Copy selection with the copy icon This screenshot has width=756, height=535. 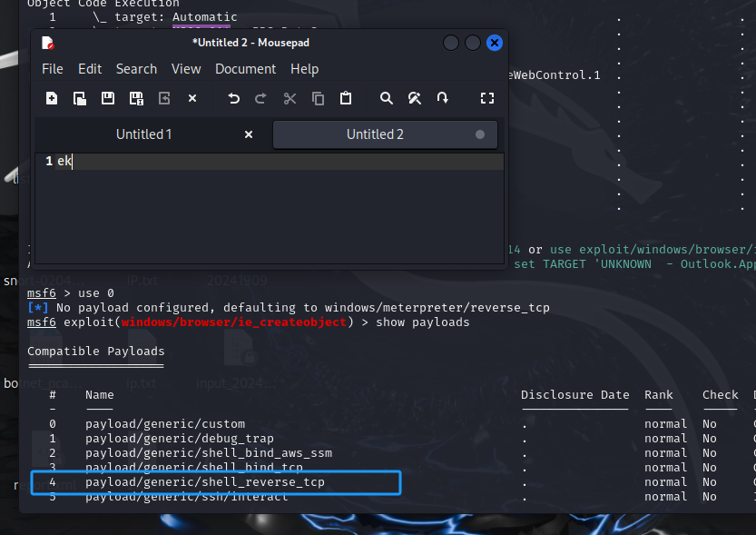pos(318,98)
